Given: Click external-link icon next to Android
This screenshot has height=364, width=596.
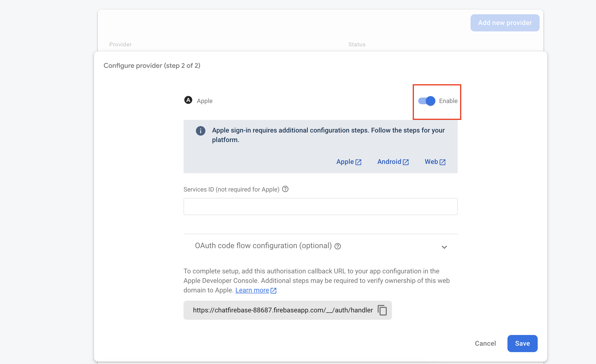Looking at the screenshot, I should 406,162.
